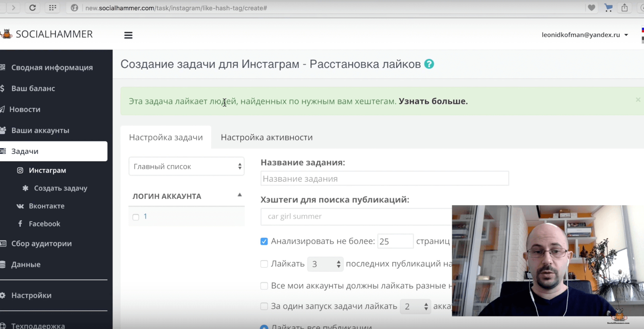Viewport: 644px width, 329px height.
Task: Open browser apps grid icon
Action: coord(52,8)
